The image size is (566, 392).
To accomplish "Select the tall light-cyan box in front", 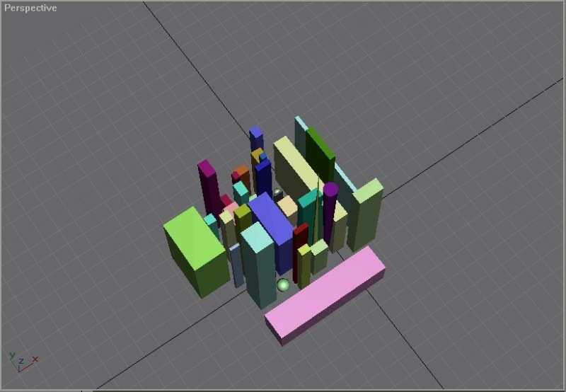I will click(x=258, y=265).
